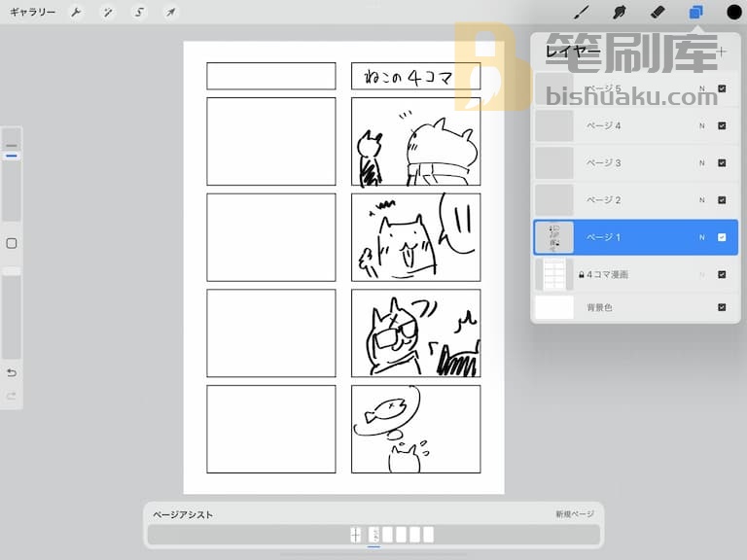Toggle visibility of 背景色 layer
This screenshot has height=560, width=747.
point(722,307)
